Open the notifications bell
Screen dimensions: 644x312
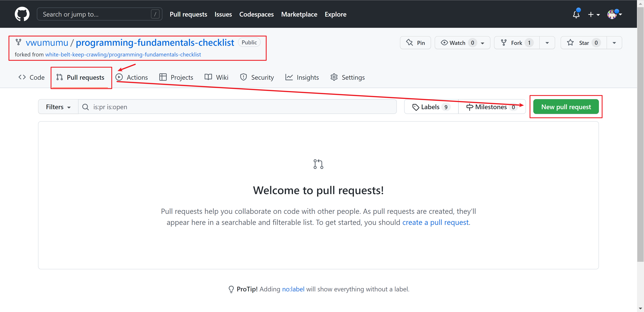click(576, 14)
